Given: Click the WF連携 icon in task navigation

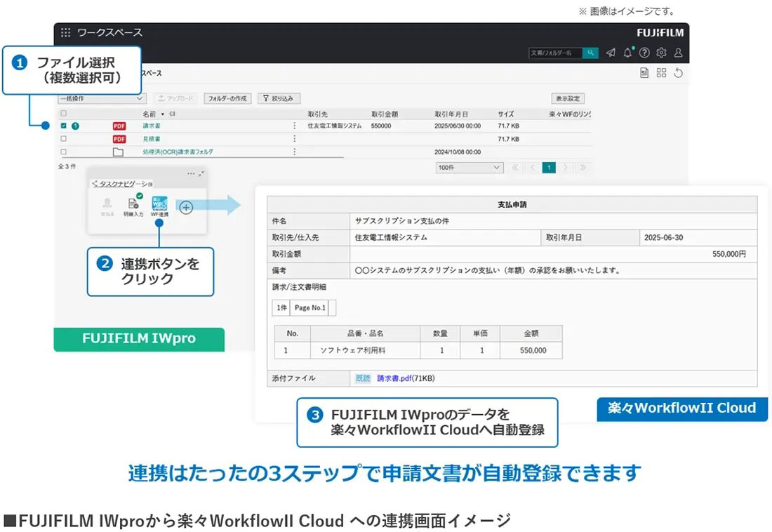Looking at the screenshot, I should click(x=159, y=206).
